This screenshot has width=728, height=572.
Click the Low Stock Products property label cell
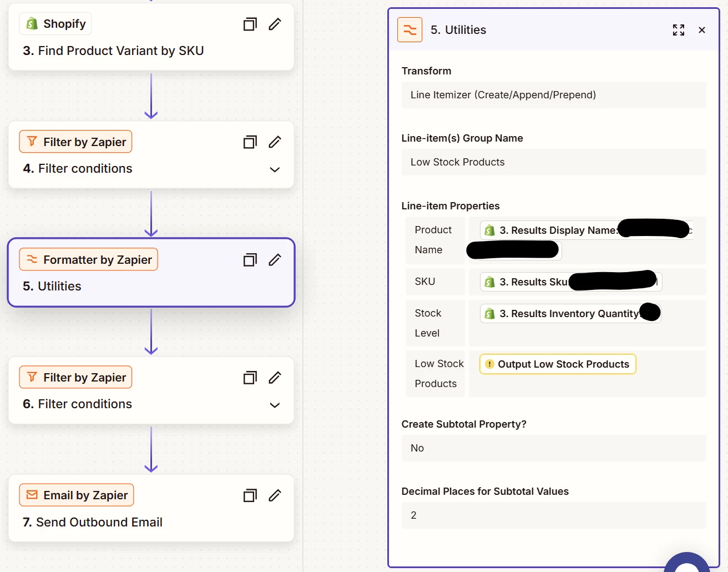tap(435, 374)
